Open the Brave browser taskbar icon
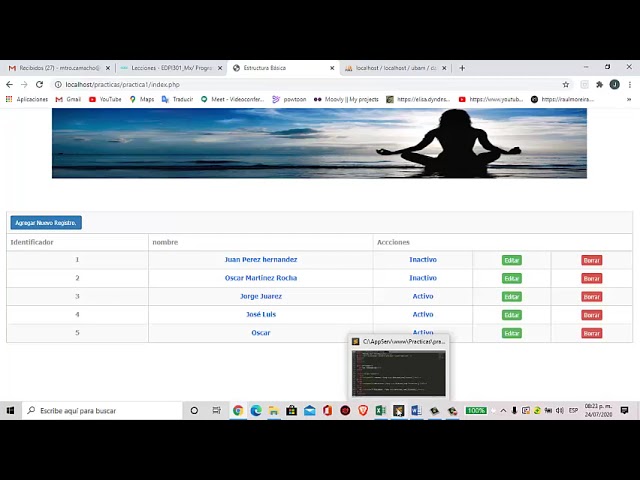Viewport: 640px width, 480px height. click(363, 410)
